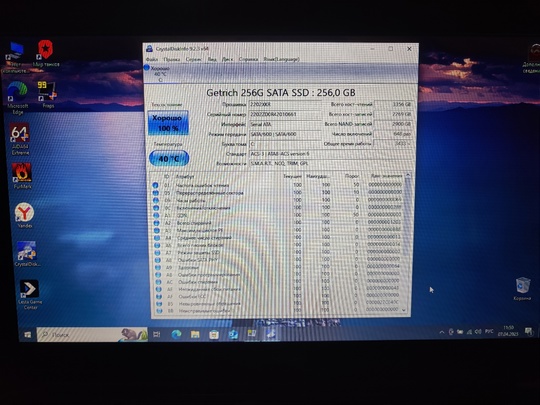Click the 2900 GB NAND writes value
Image resolution: width=540 pixels, height=405 pixels.
click(x=393, y=124)
